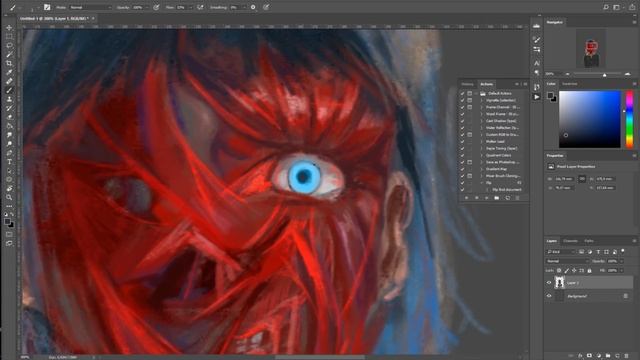The image size is (640, 360).
Task: Toggle pressure for opacity icon
Action: tap(156, 7)
